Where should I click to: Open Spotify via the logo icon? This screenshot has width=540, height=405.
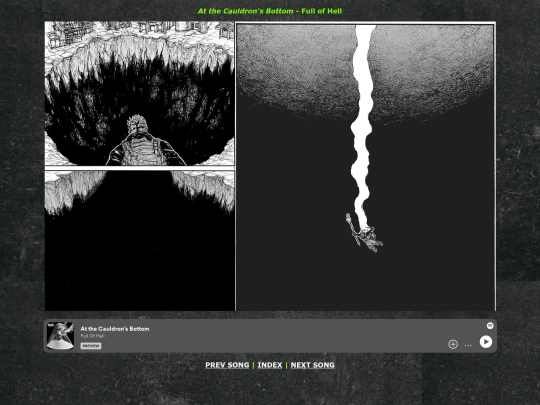pyautogui.click(x=490, y=325)
